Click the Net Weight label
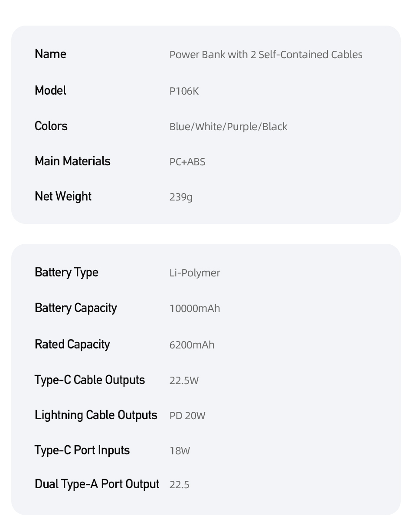The image size is (412, 532). [x=63, y=197]
